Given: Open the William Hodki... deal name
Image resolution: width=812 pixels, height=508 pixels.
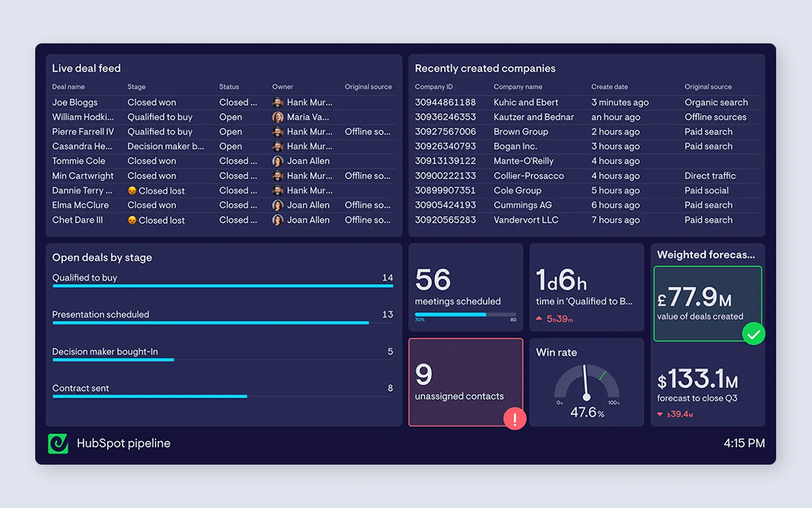Looking at the screenshot, I should pos(83,117).
